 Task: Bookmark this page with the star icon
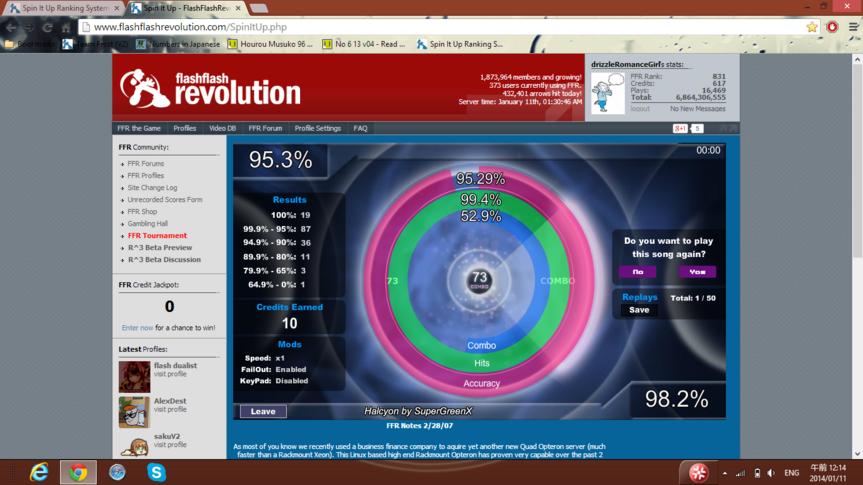click(x=812, y=27)
